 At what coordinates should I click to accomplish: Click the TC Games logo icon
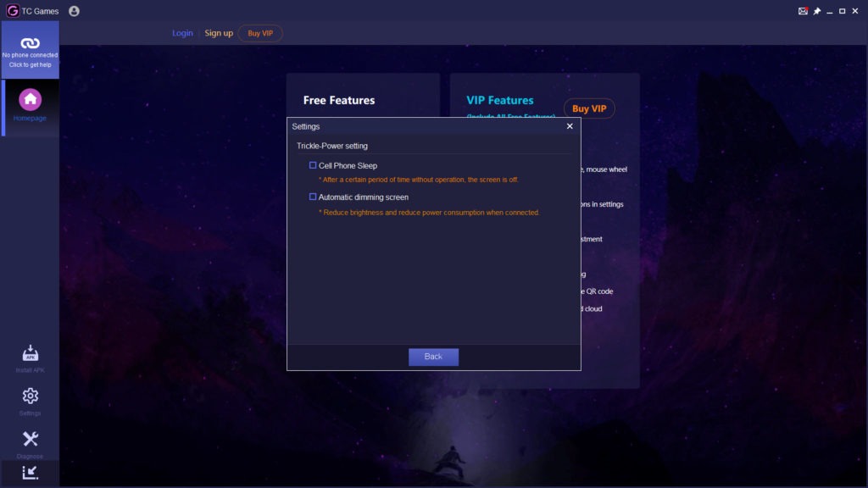coord(12,11)
